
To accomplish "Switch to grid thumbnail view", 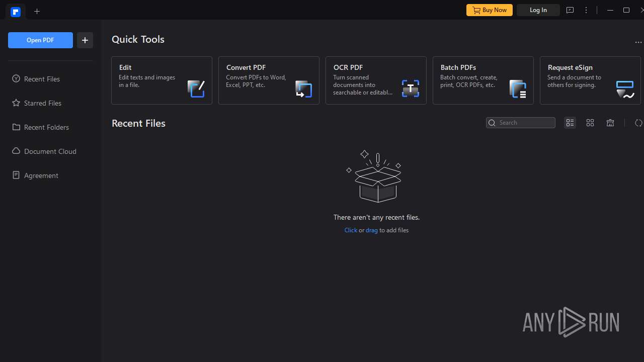I will pyautogui.click(x=590, y=123).
